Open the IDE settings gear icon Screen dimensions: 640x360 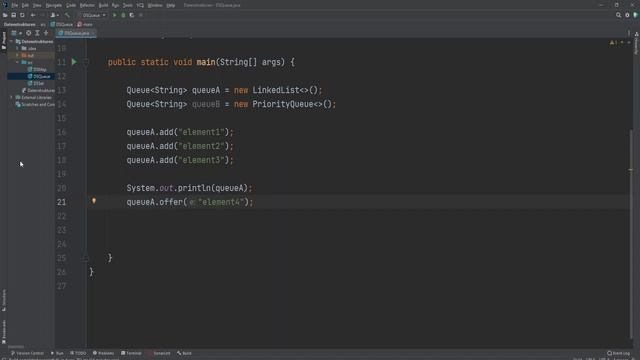click(x=627, y=15)
